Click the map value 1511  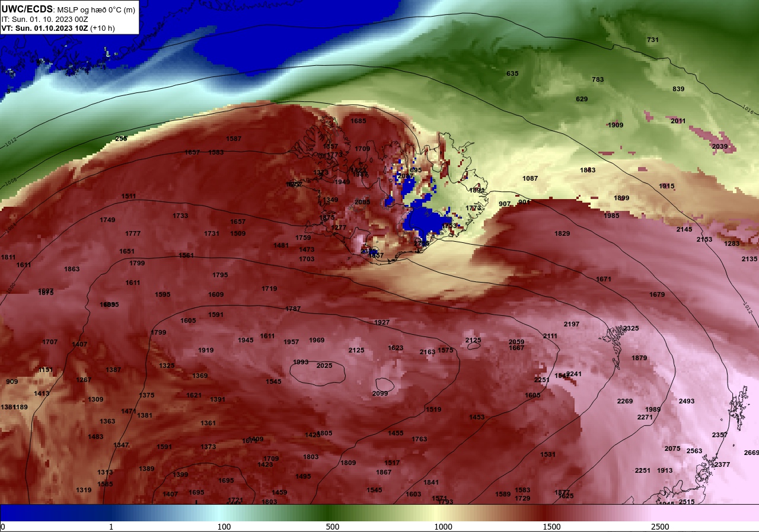coord(129,196)
